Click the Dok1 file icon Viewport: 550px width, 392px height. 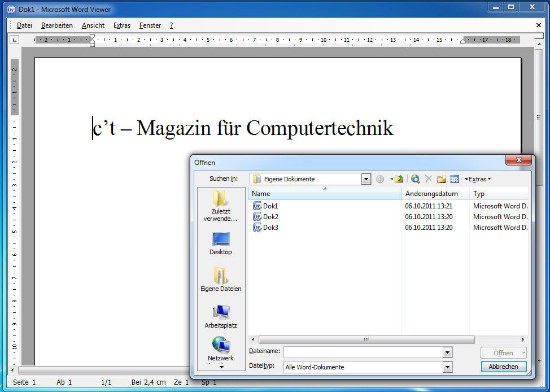(x=257, y=206)
